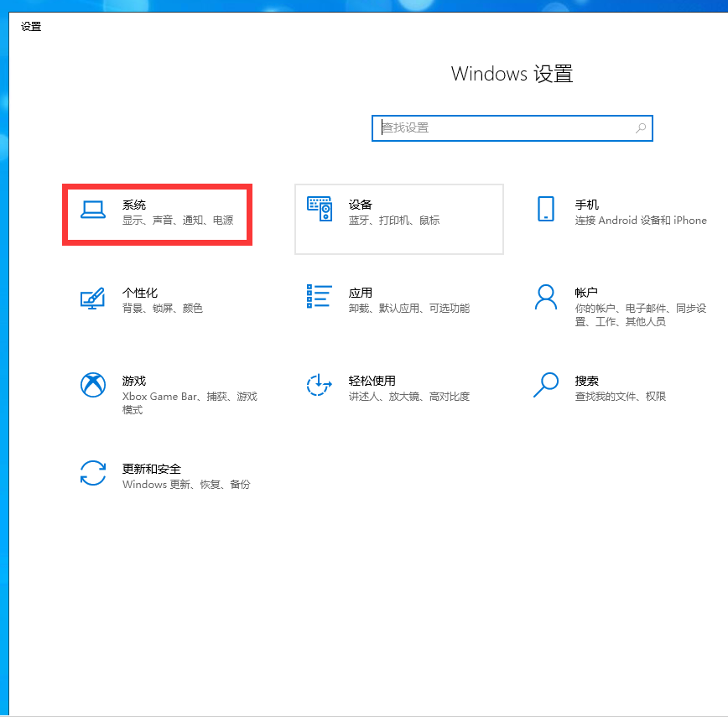Click the large magnifier 搜索 category icon
Viewport: 728px width, 717px height.
pyautogui.click(x=546, y=385)
